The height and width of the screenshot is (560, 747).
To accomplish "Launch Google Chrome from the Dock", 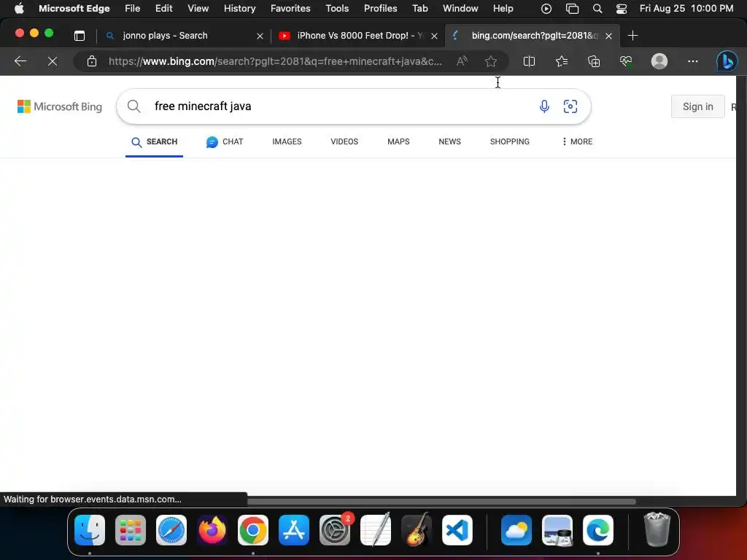I will pyautogui.click(x=253, y=530).
